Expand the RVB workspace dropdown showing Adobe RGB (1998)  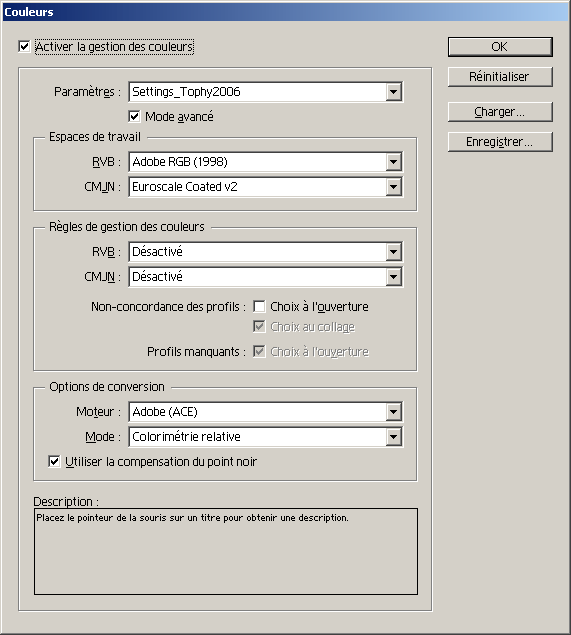(x=393, y=162)
